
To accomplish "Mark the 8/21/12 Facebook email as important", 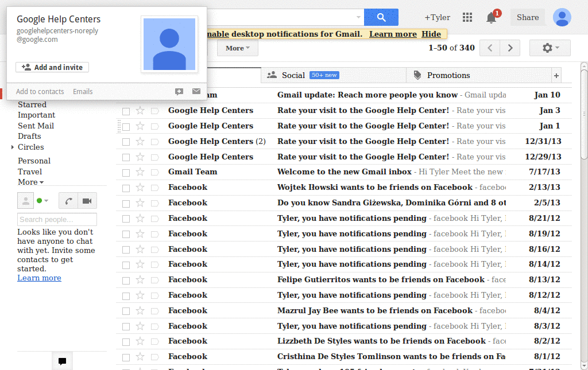I will (x=154, y=219).
